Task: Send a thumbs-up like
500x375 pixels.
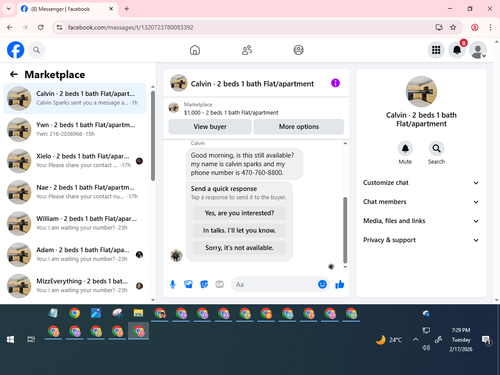Action: [340, 284]
